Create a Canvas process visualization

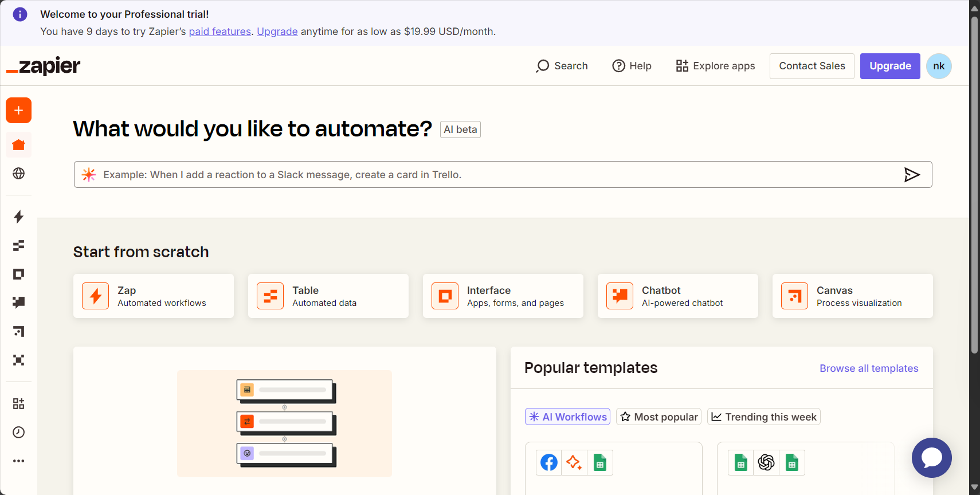[x=853, y=296]
